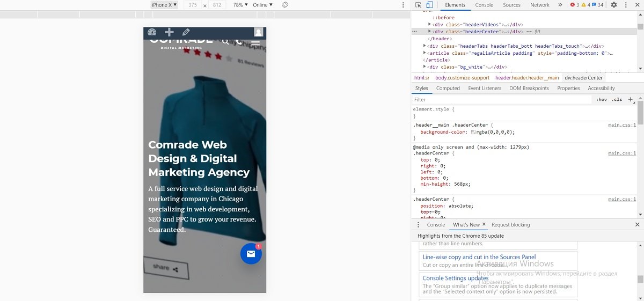The width and height of the screenshot is (644, 301).
Task: Toggle the :hov element state panel
Action: (602, 99)
